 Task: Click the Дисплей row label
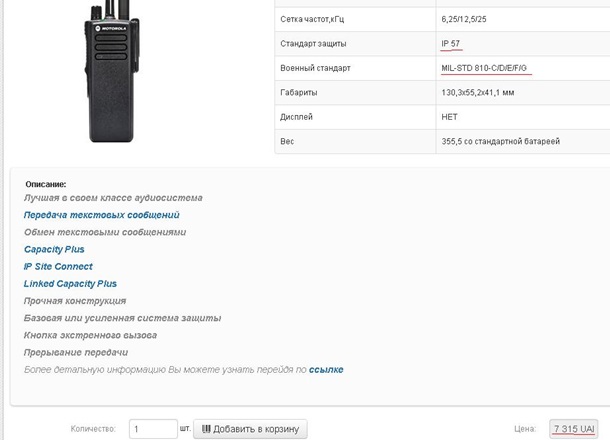298,117
